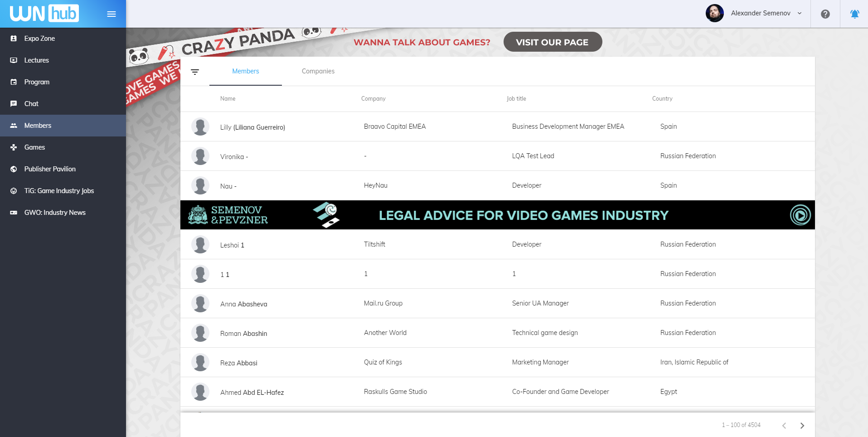The width and height of the screenshot is (868, 437).
Task: Click the play icon on legal banner
Action: (800, 215)
